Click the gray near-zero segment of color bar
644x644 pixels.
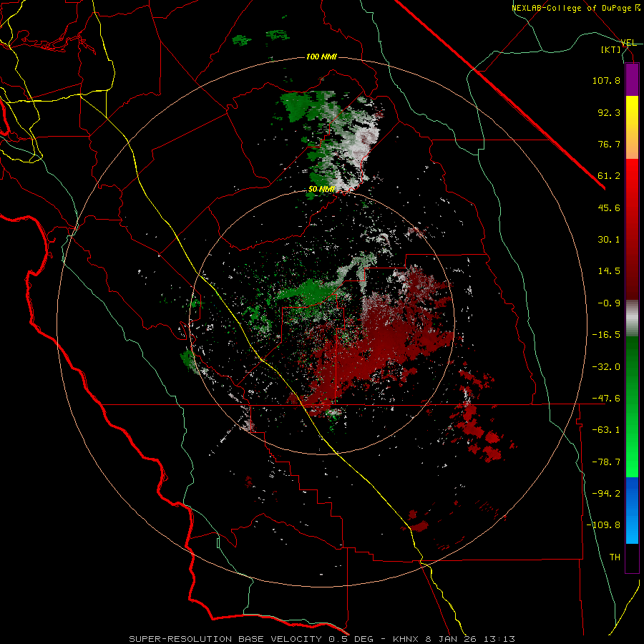632,318
